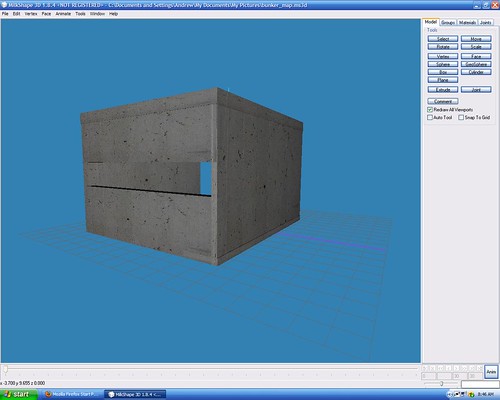The height and width of the screenshot is (400, 500).
Task: Open the Vertex menu
Action: 31,14
